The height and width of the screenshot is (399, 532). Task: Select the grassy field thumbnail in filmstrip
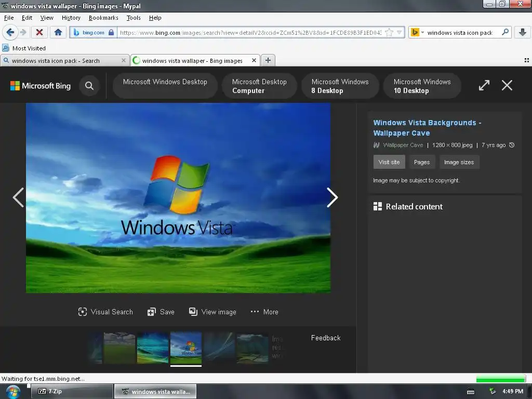[119, 348]
